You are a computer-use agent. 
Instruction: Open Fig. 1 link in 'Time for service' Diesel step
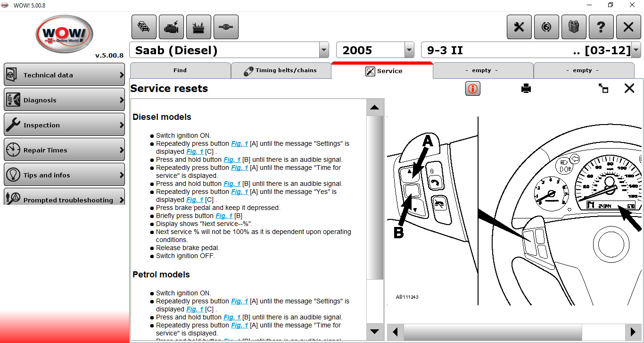point(239,167)
